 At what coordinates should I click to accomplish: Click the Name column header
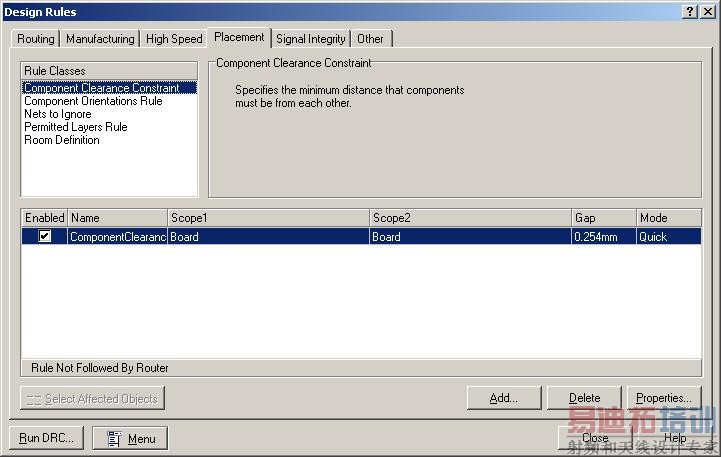[x=118, y=217]
